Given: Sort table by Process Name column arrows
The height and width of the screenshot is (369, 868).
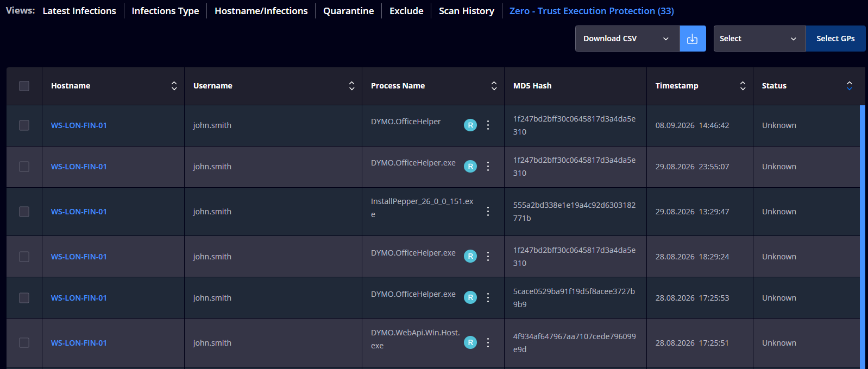Looking at the screenshot, I should pyautogui.click(x=494, y=86).
